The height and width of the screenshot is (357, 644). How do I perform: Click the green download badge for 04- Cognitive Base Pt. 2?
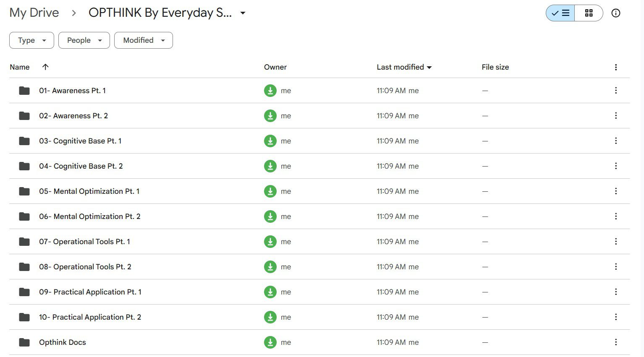tap(270, 166)
